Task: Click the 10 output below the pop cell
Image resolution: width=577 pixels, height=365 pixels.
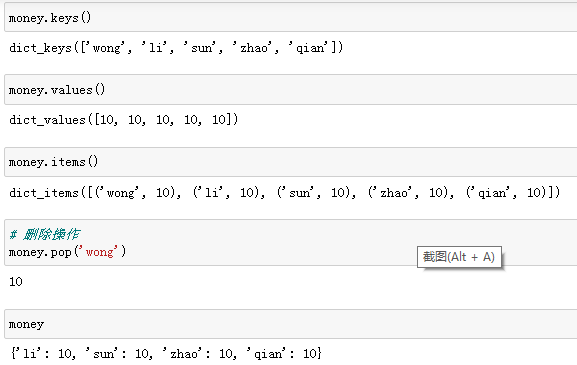Action: [16, 282]
